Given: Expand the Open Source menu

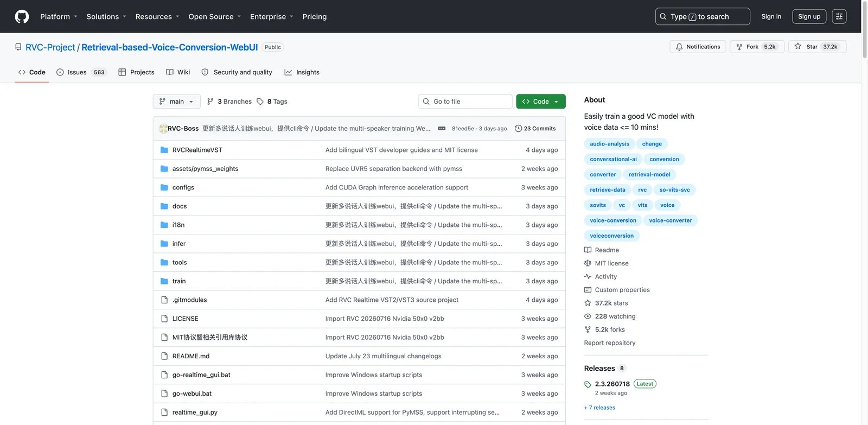Looking at the screenshot, I should click(x=215, y=16).
